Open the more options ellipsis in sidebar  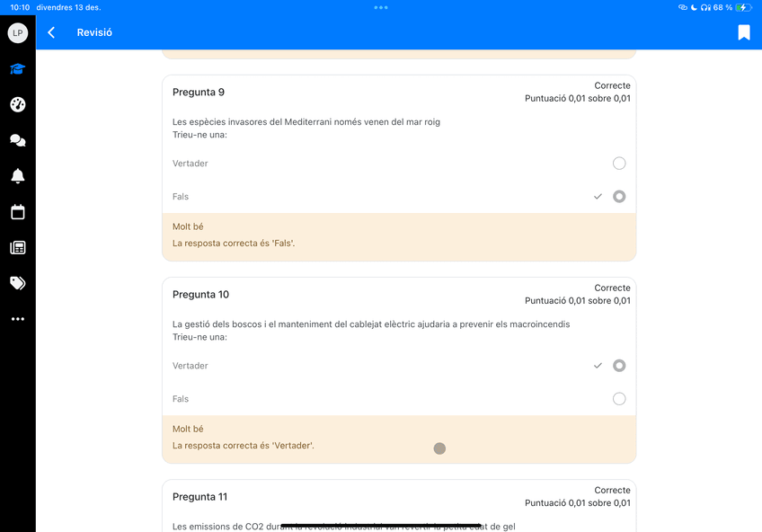pos(18,319)
